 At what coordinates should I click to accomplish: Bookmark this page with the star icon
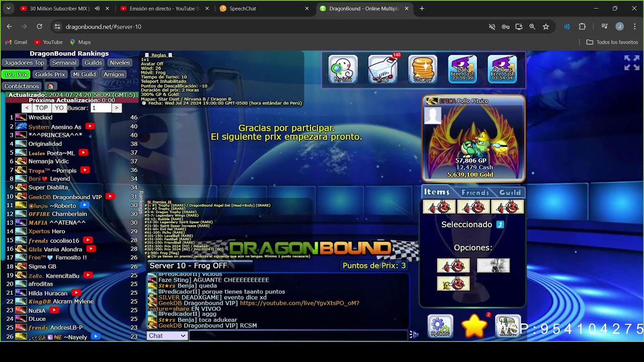tap(545, 27)
